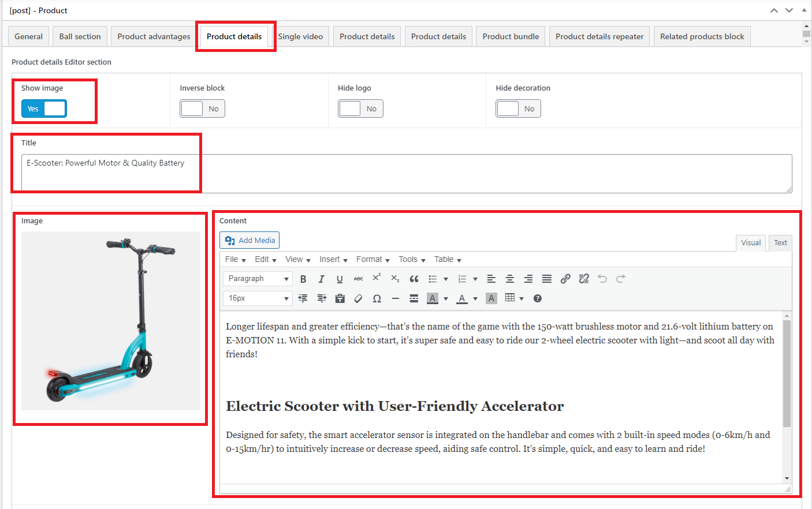
Task: Align text right
Action: pyautogui.click(x=528, y=279)
